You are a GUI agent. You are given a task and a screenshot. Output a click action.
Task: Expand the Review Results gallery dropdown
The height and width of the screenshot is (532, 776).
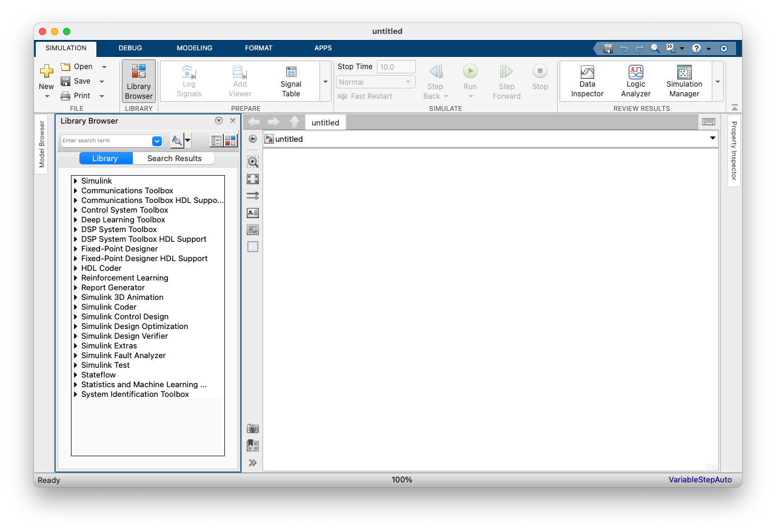click(x=718, y=81)
